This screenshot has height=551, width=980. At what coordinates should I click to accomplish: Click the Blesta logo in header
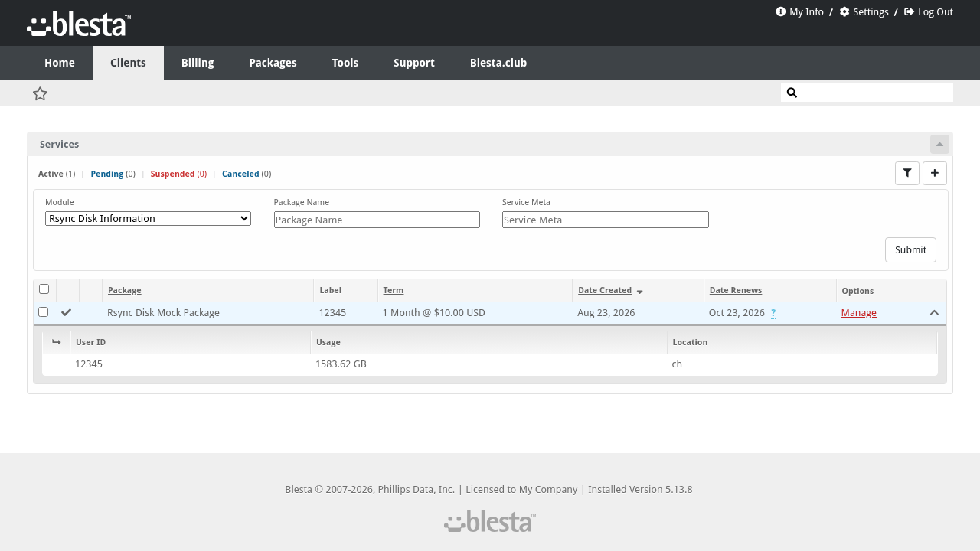tap(79, 24)
